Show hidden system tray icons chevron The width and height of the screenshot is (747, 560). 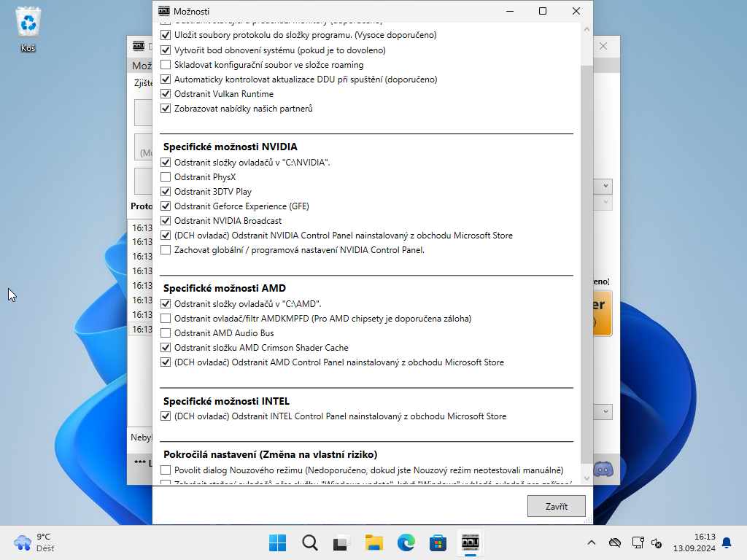pos(592,542)
